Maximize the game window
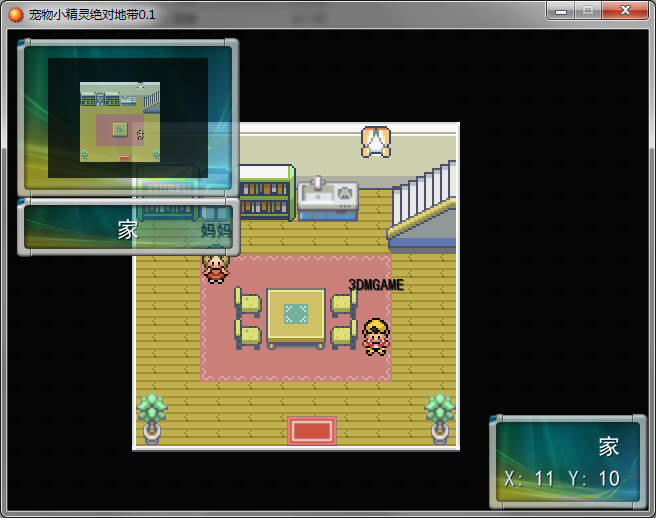The height and width of the screenshot is (518, 656). pos(588,10)
